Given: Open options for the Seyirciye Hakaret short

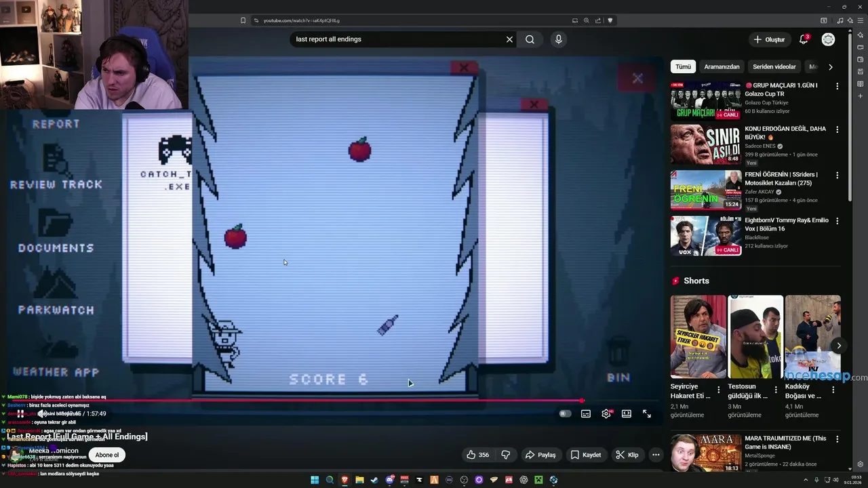Looking at the screenshot, I should point(719,390).
